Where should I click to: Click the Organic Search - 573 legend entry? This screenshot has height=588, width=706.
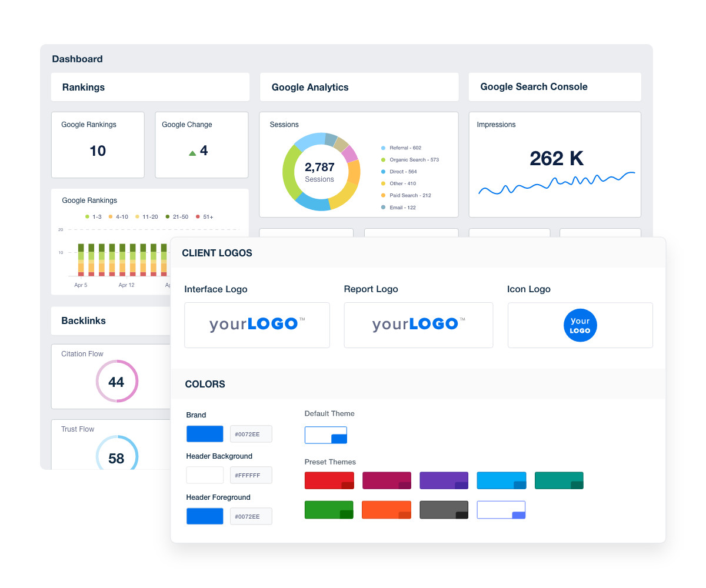[x=410, y=160]
